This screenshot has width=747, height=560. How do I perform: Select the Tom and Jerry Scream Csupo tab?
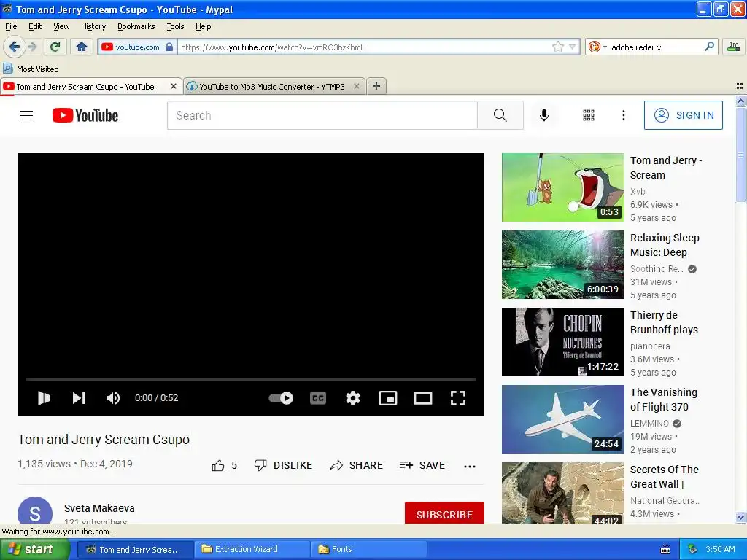pyautogui.click(x=85, y=87)
